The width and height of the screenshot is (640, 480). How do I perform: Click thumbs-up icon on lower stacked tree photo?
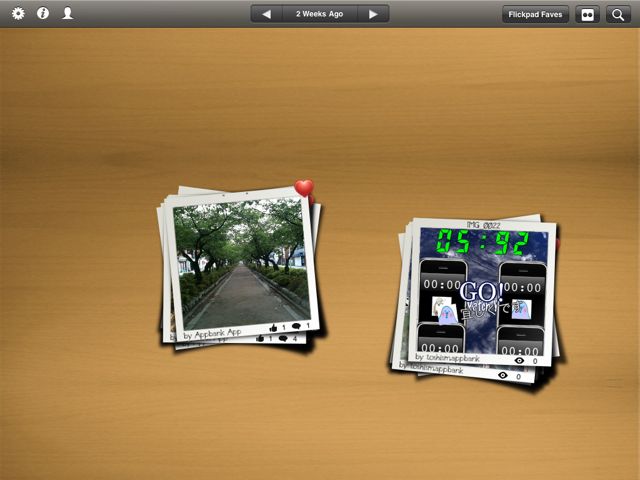260,339
